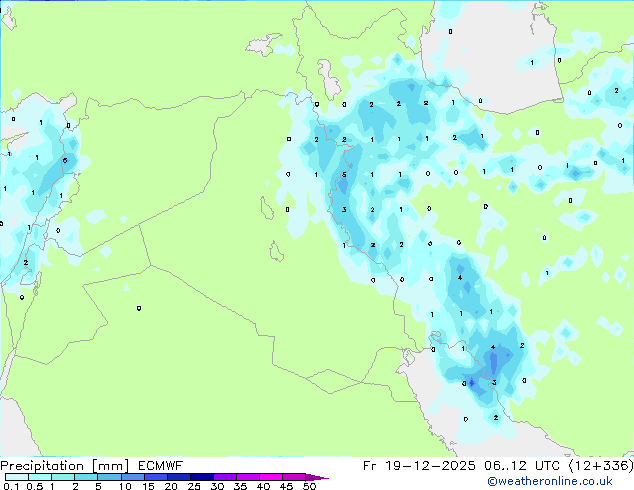The image size is (634, 490).
Task: Select the 5–10 mm legend color box
Action: click(109, 477)
